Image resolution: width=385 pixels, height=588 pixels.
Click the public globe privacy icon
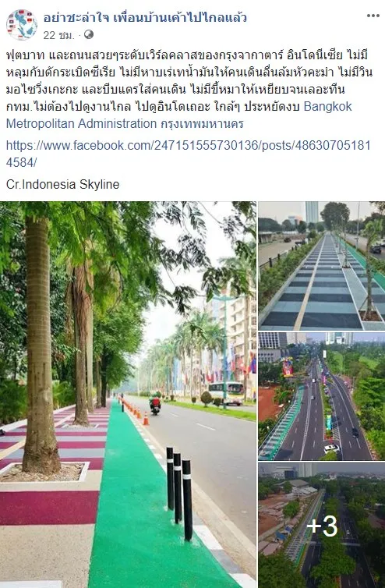pos(89,35)
